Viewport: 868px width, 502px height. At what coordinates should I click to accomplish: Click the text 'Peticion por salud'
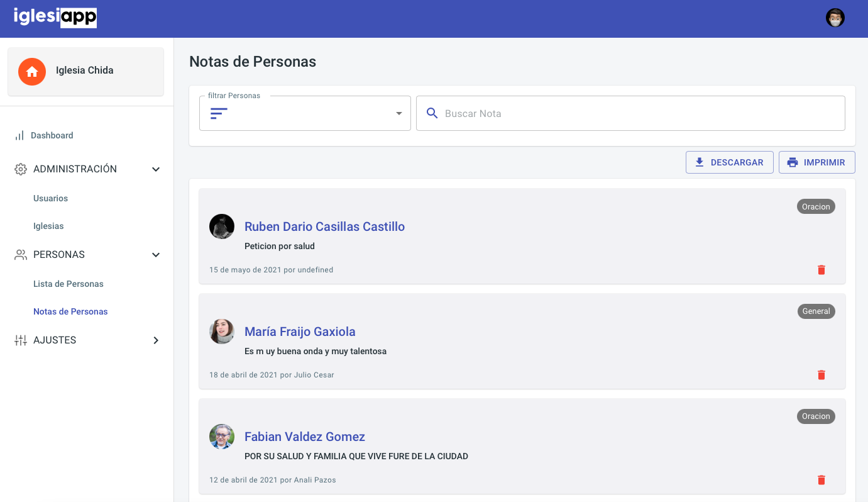280,246
